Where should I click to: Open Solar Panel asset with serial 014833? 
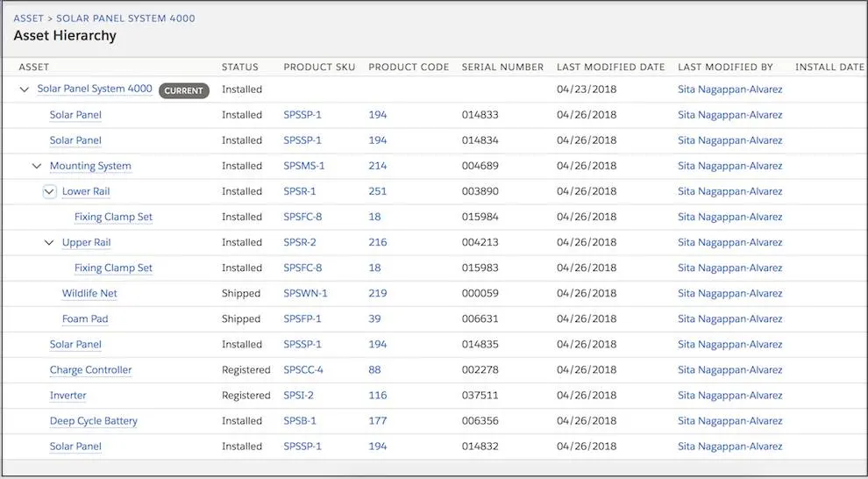pyautogui.click(x=75, y=115)
